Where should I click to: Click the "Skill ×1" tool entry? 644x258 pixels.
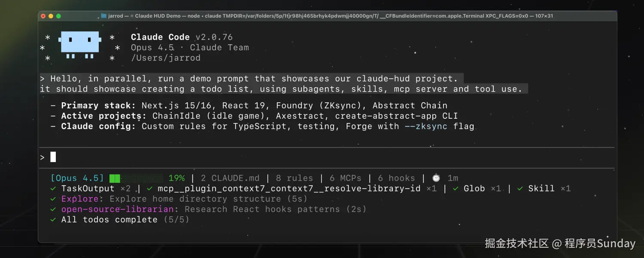tap(550, 188)
